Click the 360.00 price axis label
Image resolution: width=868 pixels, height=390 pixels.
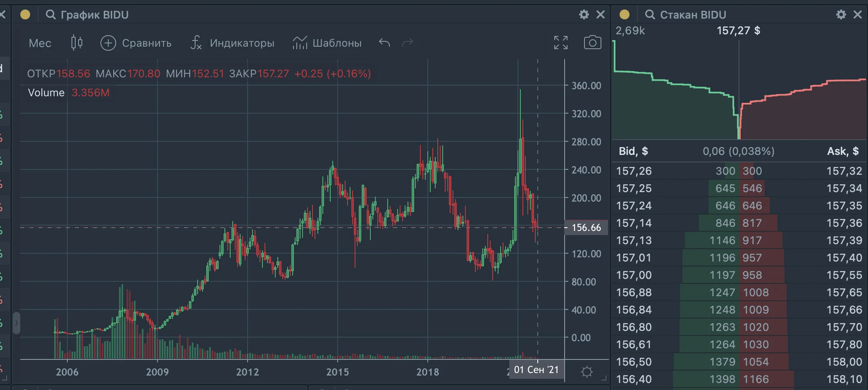(x=586, y=86)
